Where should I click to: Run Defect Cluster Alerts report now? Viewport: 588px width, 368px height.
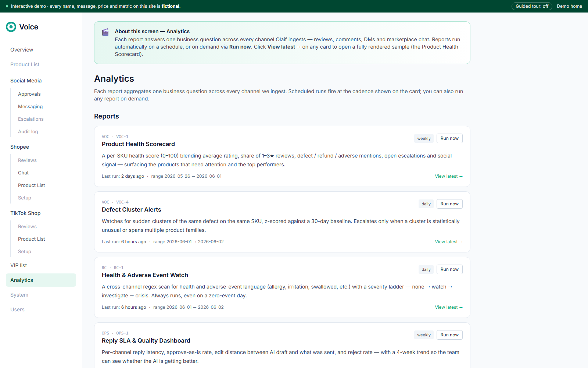pyautogui.click(x=449, y=204)
